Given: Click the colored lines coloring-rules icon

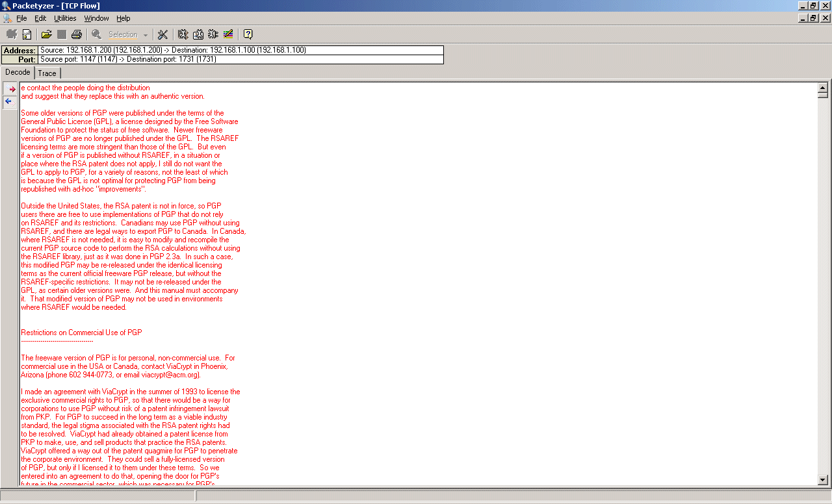Looking at the screenshot, I should (228, 34).
